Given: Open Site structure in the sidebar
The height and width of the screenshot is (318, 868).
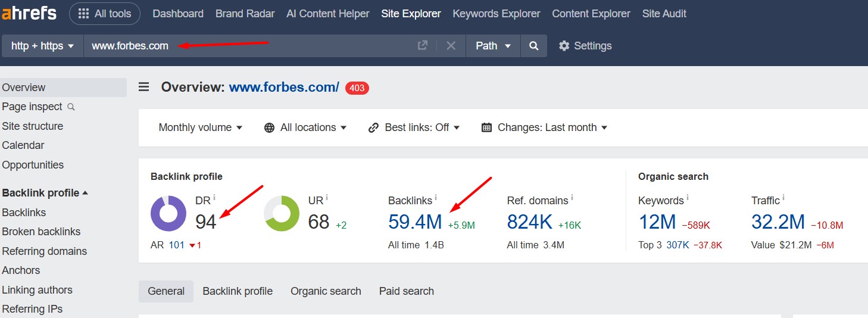Looking at the screenshot, I should point(32,126).
